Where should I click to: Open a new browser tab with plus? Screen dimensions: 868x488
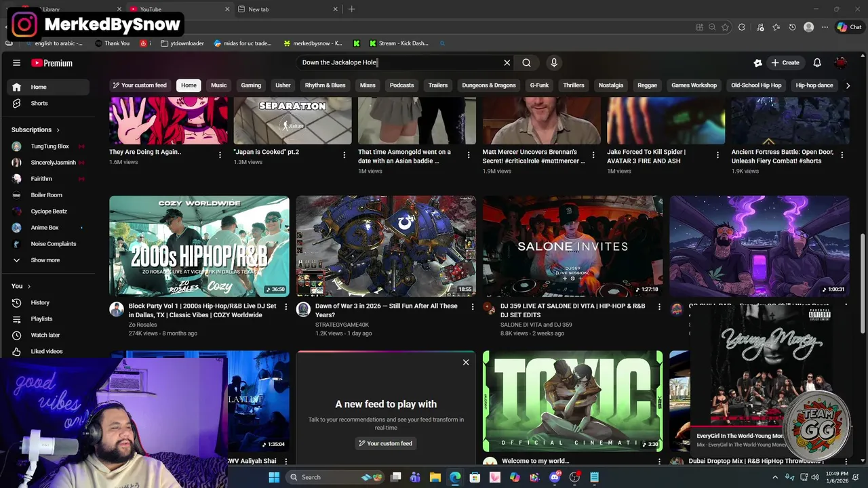(351, 9)
